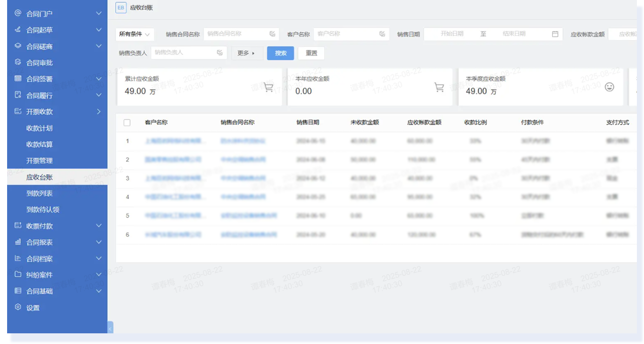Viewport: 644px width, 344px height.
Task: Expand the 合同起草 chevron
Action: (99, 29)
